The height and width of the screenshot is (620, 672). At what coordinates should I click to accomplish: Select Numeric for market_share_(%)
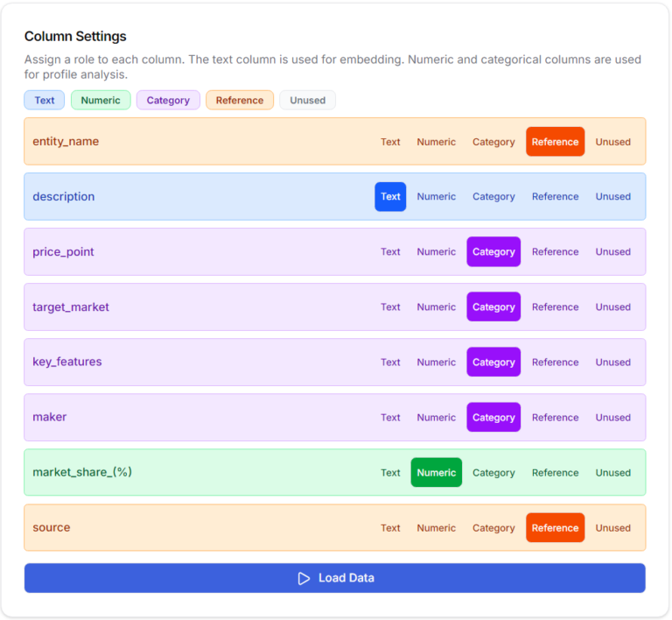coord(437,473)
